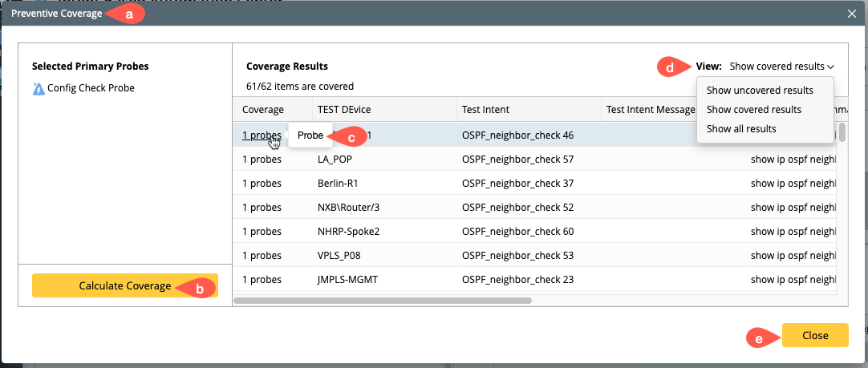This screenshot has height=368, width=868.
Task: Click the Test Intent Message column header
Action: click(x=650, y=110)
